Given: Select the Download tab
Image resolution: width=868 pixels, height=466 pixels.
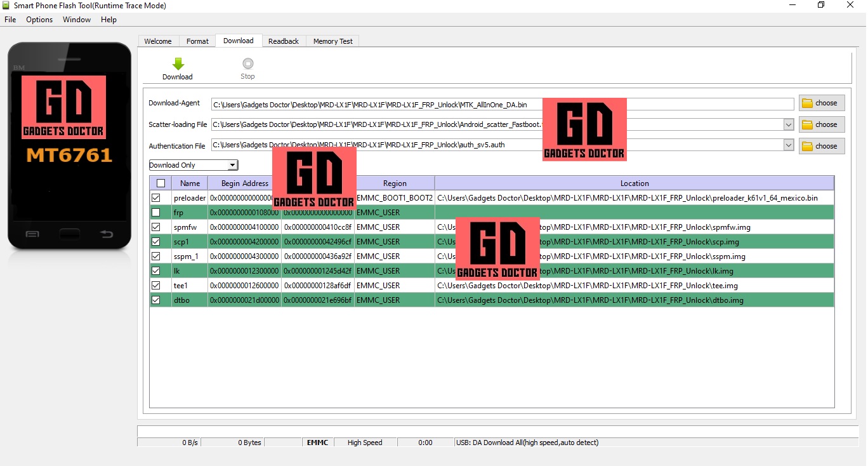Looking at the screenshot, I should tap(239, 41).
